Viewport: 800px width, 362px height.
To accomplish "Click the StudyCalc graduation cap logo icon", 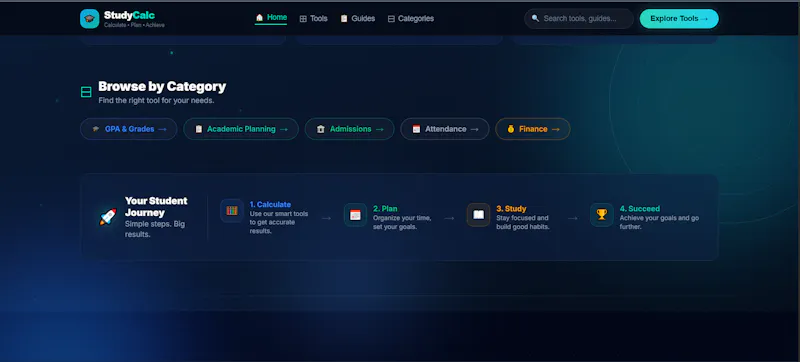I will coord(89,19).
